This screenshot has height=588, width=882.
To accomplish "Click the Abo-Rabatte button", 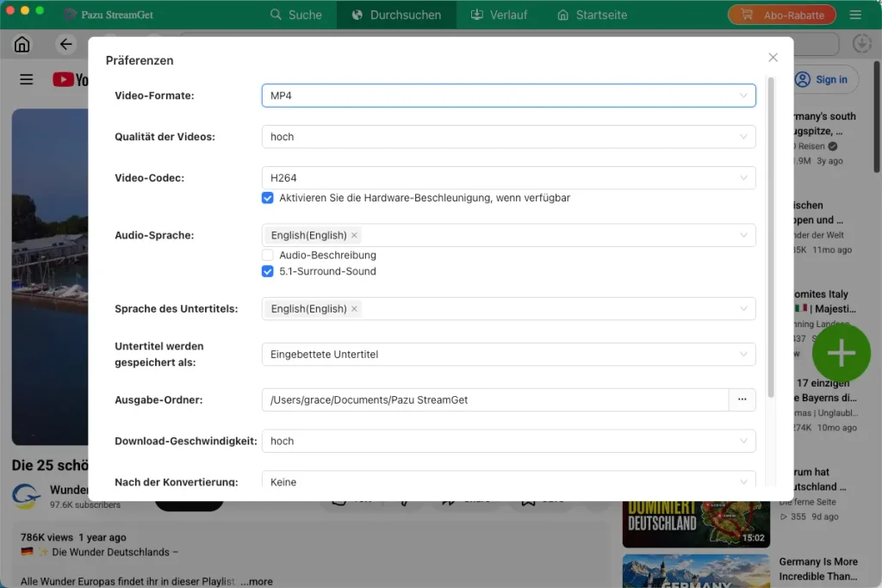I will click(782, 15).
